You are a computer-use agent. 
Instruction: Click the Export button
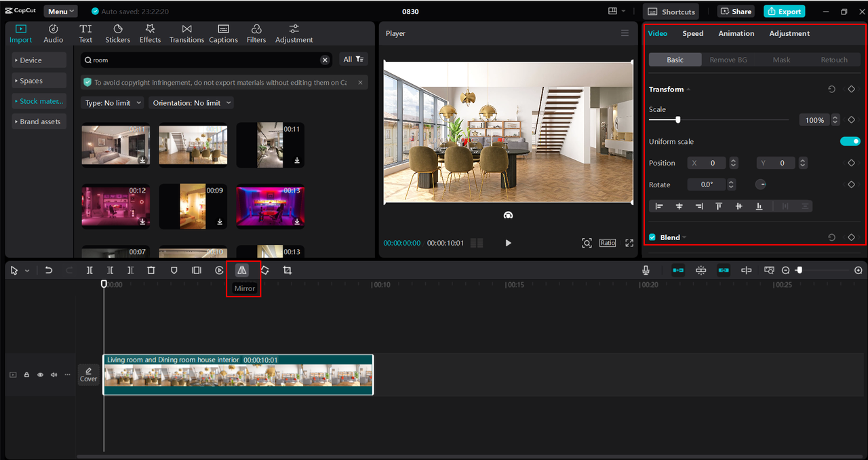click(784, 12)
